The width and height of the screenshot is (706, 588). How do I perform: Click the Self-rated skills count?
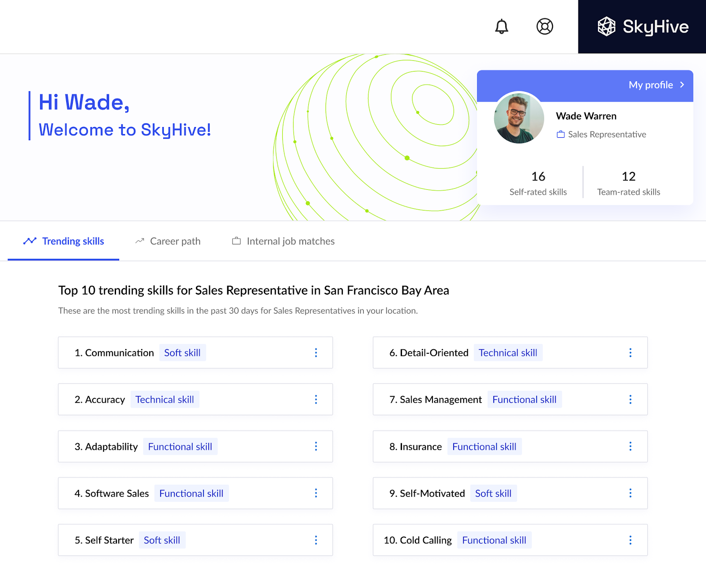click(538, 177)
